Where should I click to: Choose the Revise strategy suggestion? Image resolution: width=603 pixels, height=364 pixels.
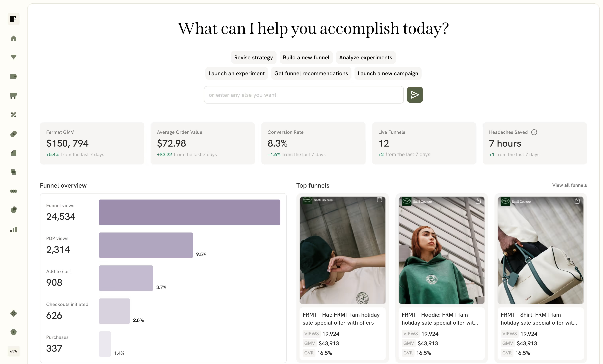253,58
